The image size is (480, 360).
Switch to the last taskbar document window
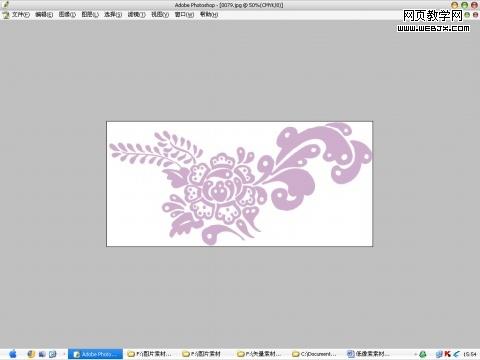pos(368,354)
